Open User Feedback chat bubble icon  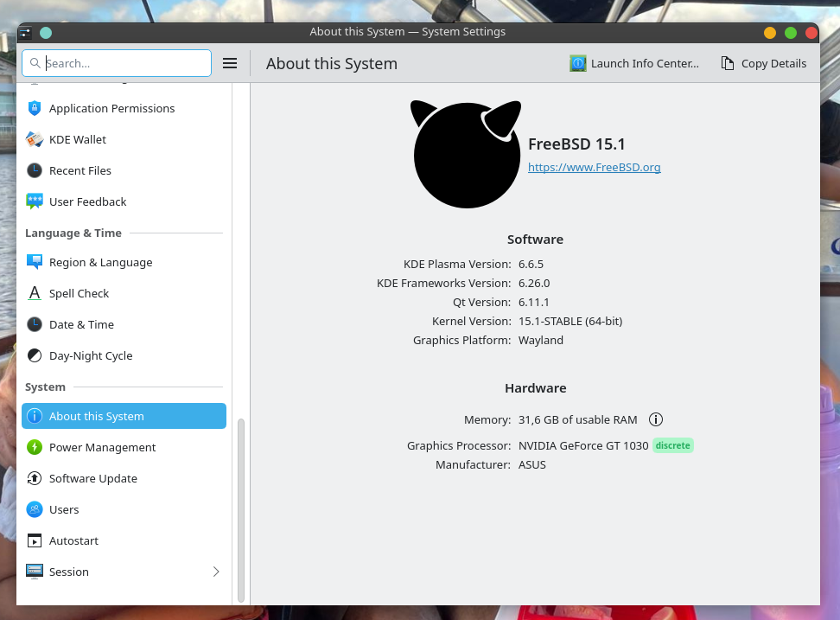coord(35,201)
